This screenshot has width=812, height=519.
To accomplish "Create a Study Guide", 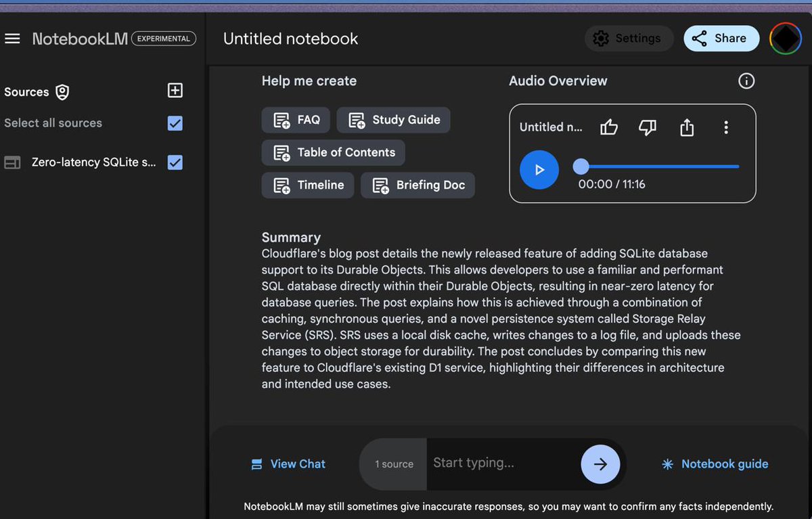I will (x=394, y=120).
